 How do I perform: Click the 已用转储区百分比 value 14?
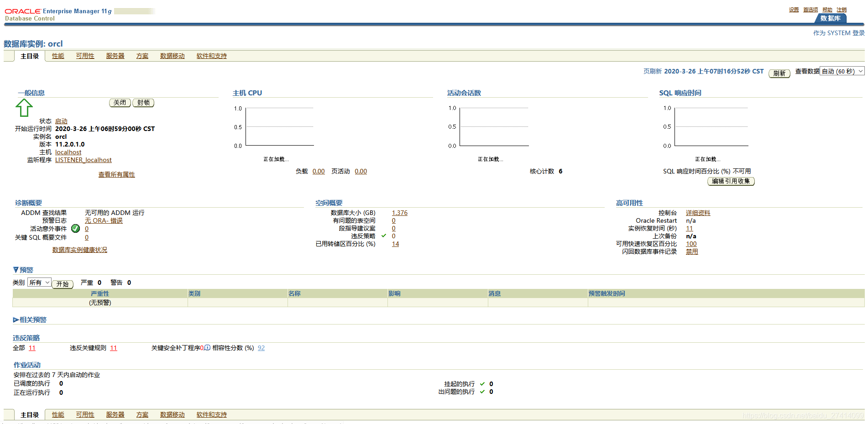tap(396, 244)
